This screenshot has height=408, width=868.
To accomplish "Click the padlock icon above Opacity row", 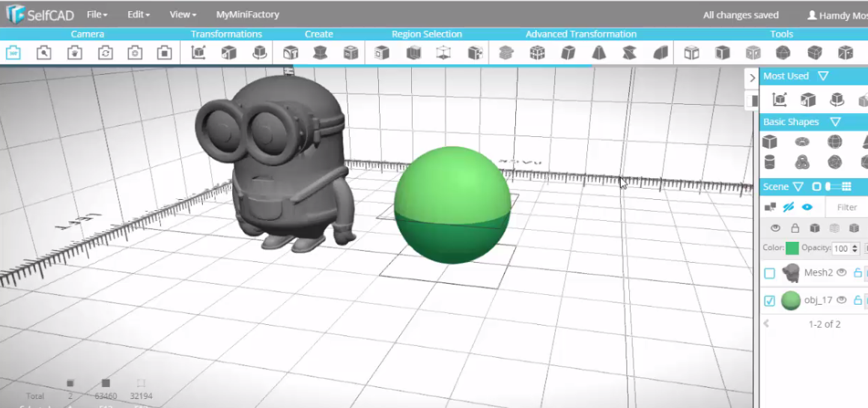I will pyautogui.click(x=795, y=228).
